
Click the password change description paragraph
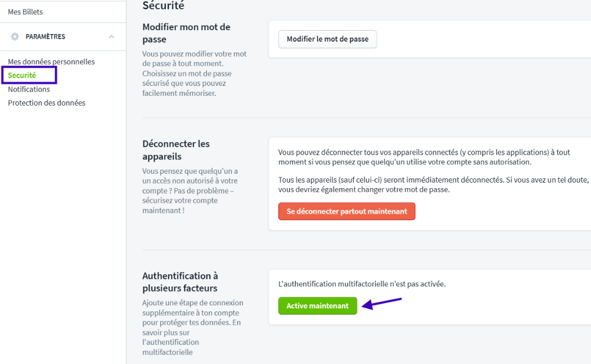(x=194, y=73)
